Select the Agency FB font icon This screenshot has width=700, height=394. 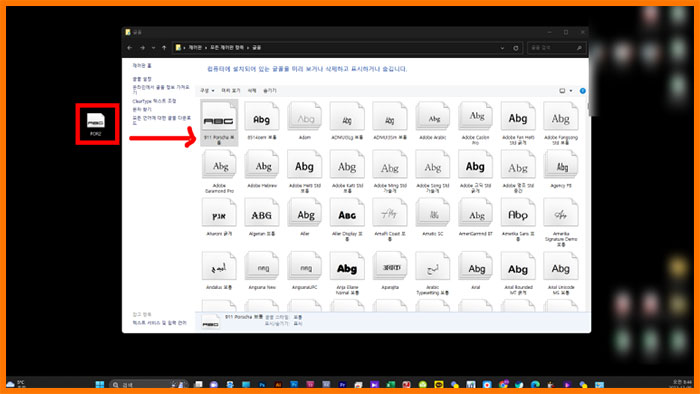[x=561, y=165]
